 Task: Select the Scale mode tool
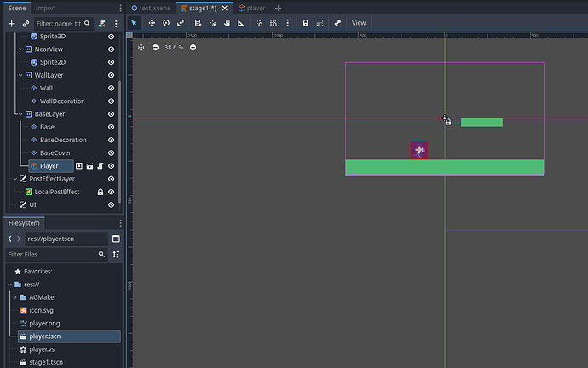click(x=181, y=23)
